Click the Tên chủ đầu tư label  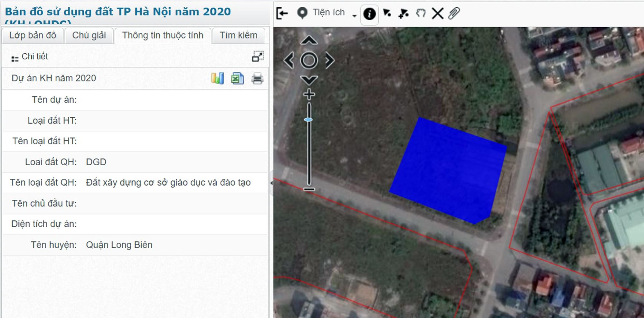44,204
